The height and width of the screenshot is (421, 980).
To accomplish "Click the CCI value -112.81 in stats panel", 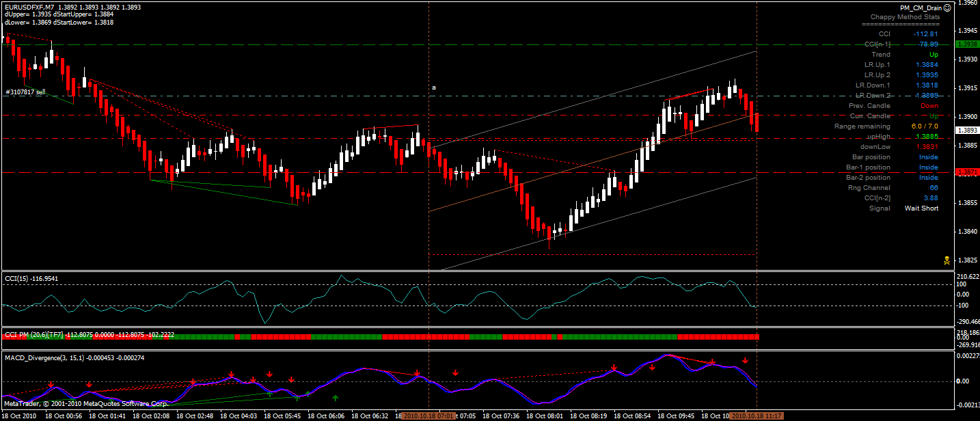I will point(925,33).
